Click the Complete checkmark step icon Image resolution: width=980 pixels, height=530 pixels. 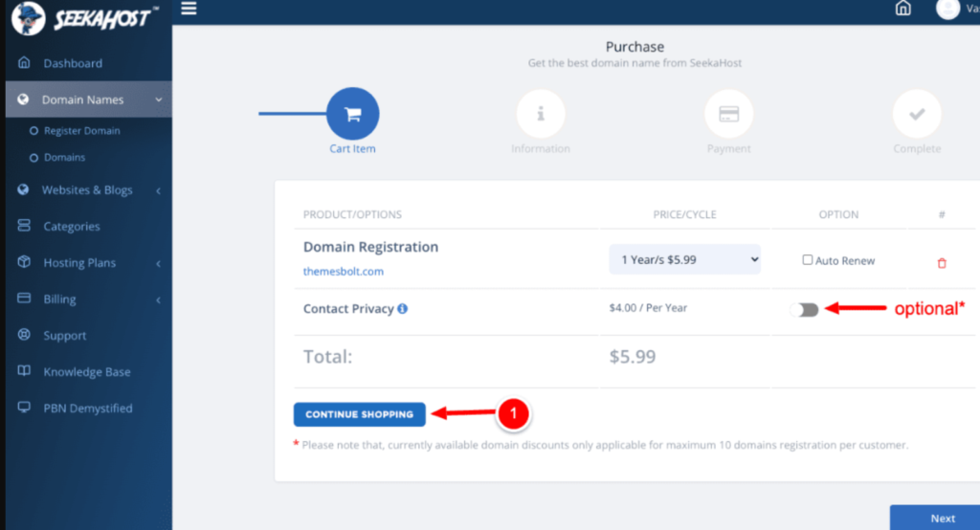coord(917,114)
